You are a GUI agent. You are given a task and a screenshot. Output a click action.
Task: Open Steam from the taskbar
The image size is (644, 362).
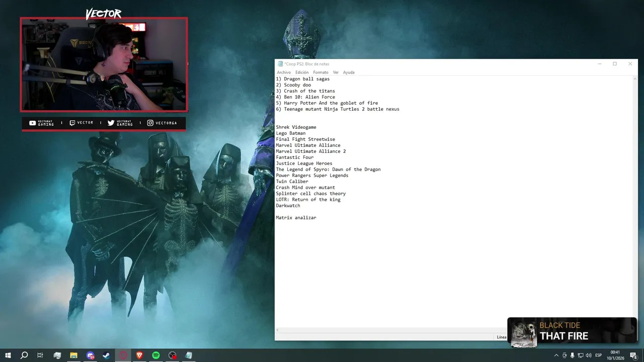coord(107,355)
